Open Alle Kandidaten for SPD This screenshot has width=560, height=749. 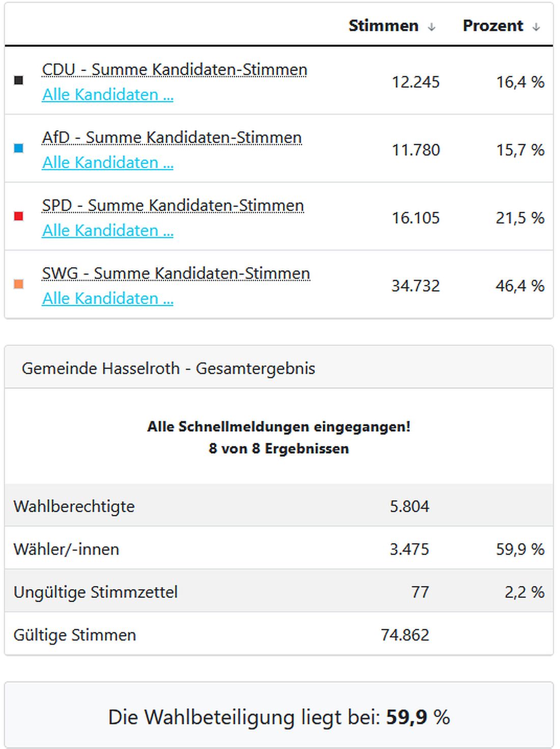[107, 231]
